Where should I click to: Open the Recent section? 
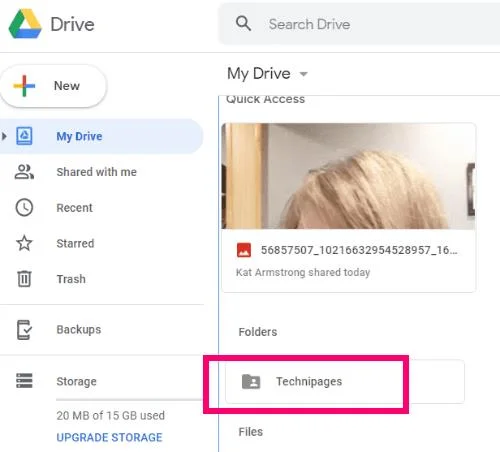pos(74,208)
